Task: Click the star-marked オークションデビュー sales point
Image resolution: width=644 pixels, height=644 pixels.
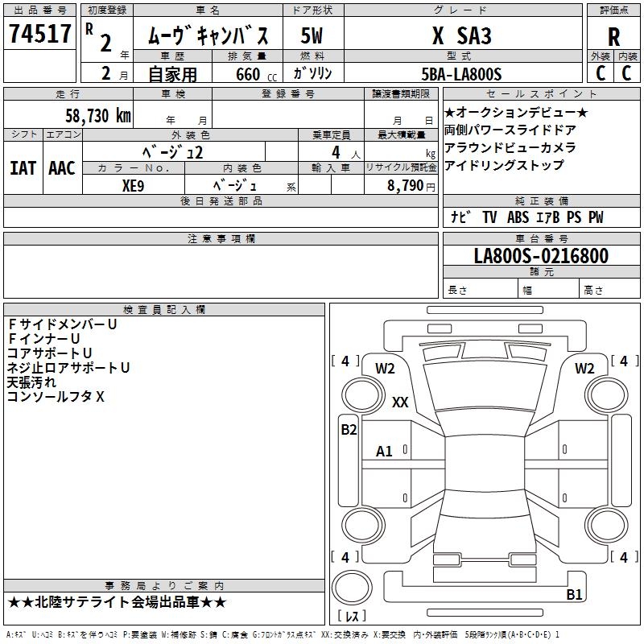Action: (x=516, y=112)
